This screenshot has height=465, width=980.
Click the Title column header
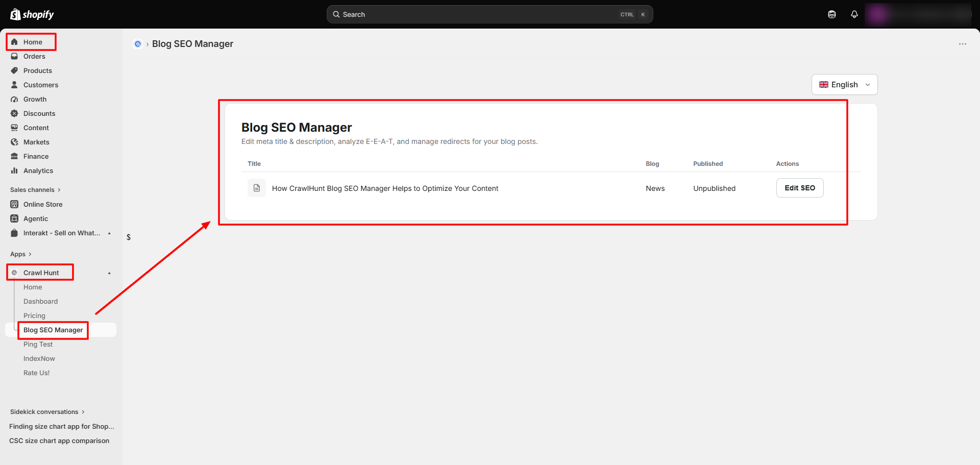click(x=254, y=164)
